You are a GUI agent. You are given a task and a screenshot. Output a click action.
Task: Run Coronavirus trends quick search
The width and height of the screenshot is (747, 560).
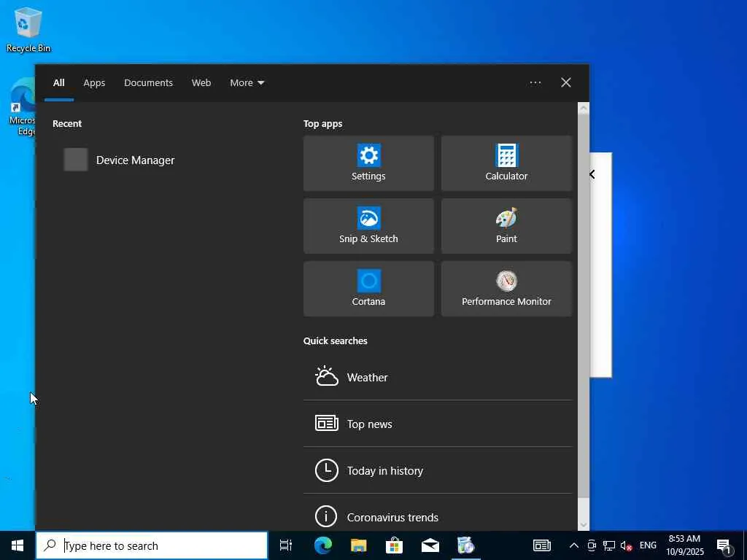pyautogui.click(x=438, y=516)
